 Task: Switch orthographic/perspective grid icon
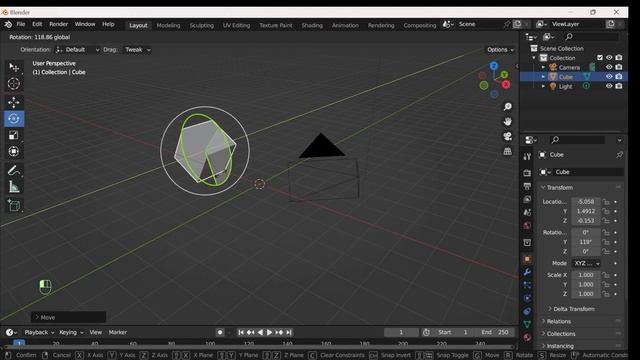507,151
